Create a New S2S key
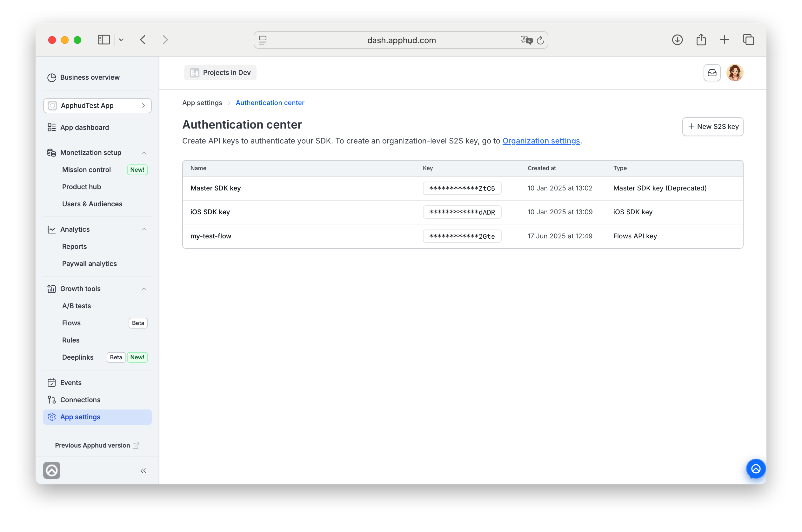This screenshot has height=532, width=802. click(x=712, y=127)
